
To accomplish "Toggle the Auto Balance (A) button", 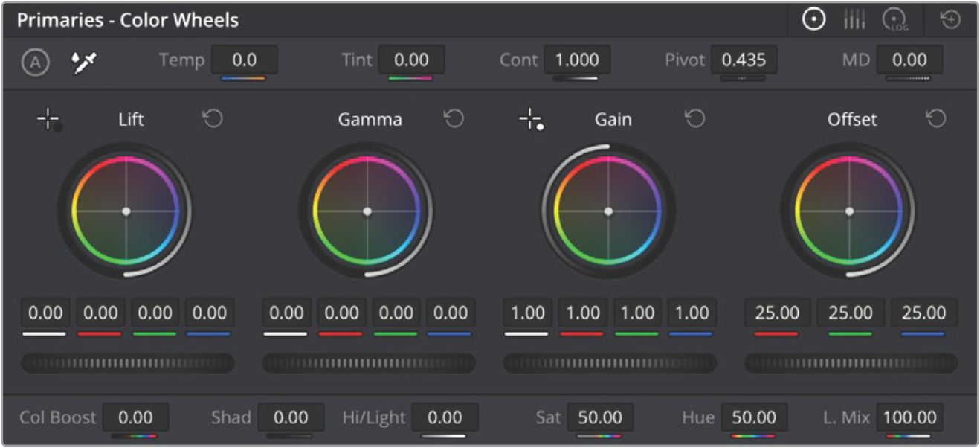I will tap(35, 63).
